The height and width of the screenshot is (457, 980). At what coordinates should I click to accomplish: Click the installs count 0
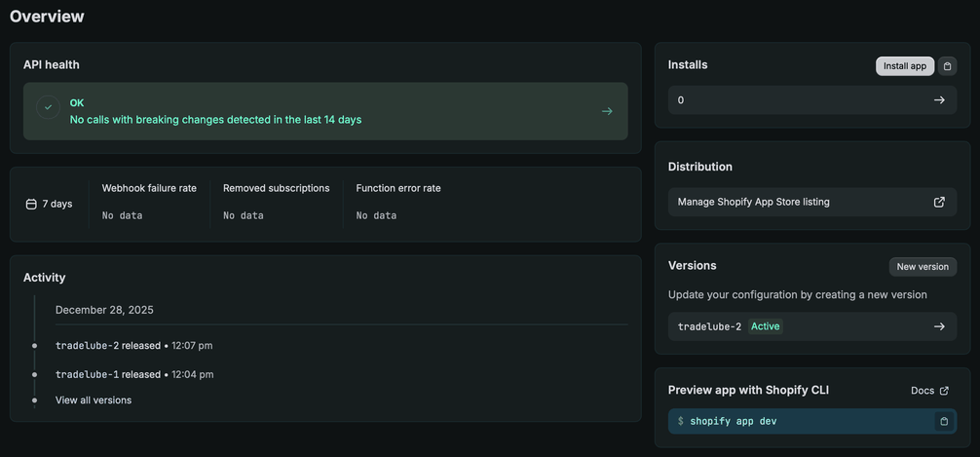click(x=681, y=100)
